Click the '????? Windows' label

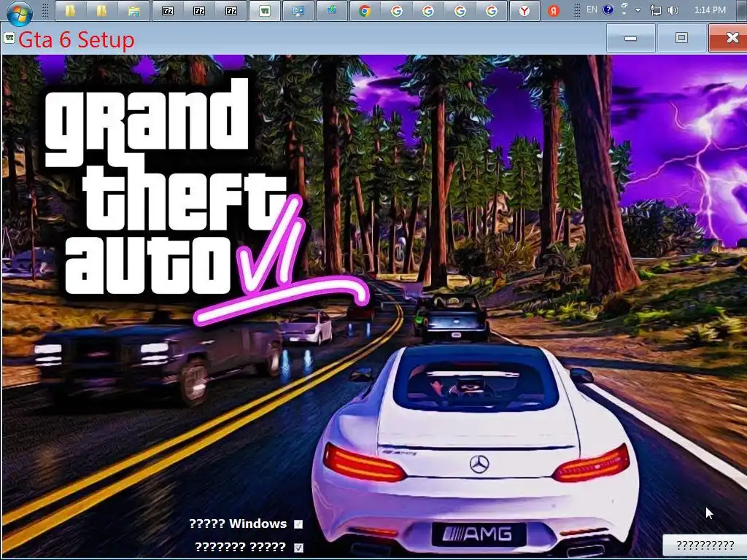238,524
